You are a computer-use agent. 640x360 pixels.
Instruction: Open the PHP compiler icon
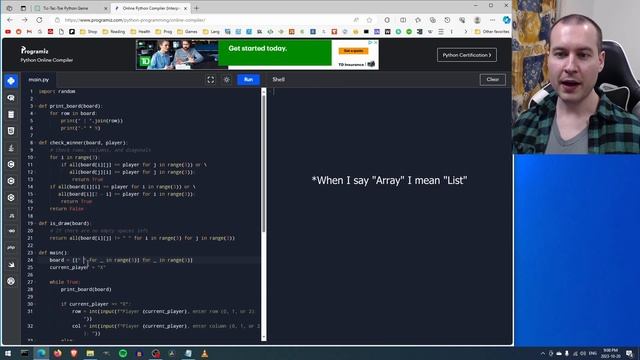coord(11,248)
